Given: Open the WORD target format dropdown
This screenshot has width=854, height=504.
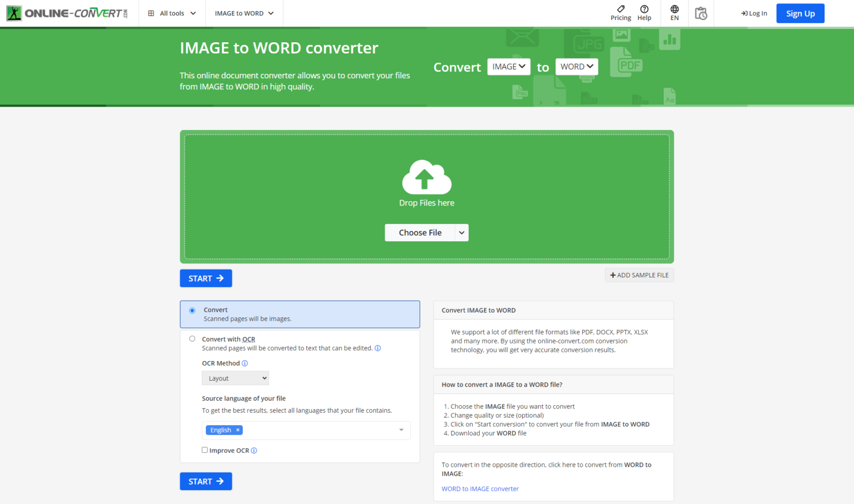Looking at the screenshot, I should [x=577, y=67].
